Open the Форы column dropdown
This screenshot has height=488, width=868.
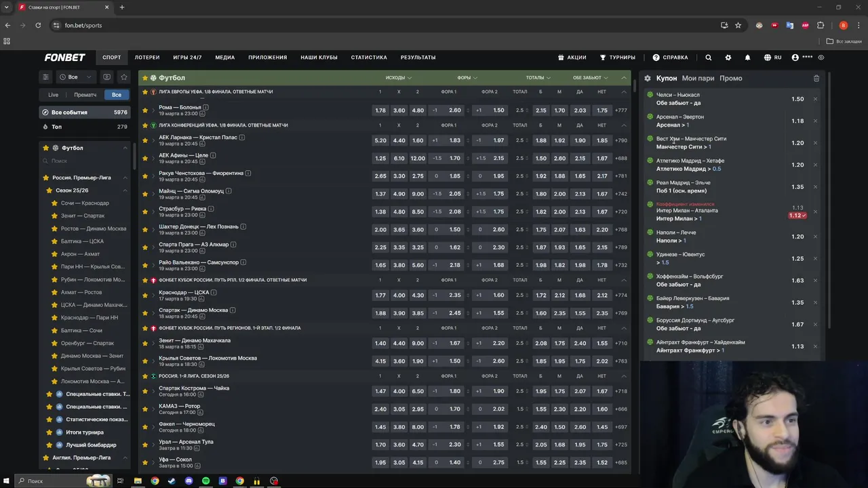(467, 78)
